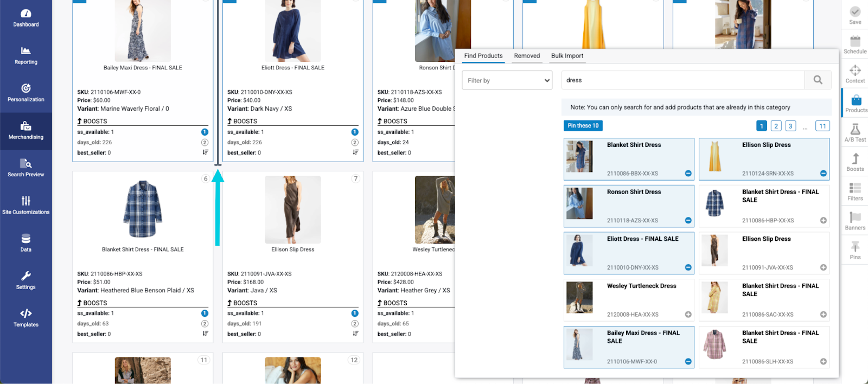The height and width of the screenshot is (384, 868).
Task: Switch to the Removed tab
Action: click(527, 56)
